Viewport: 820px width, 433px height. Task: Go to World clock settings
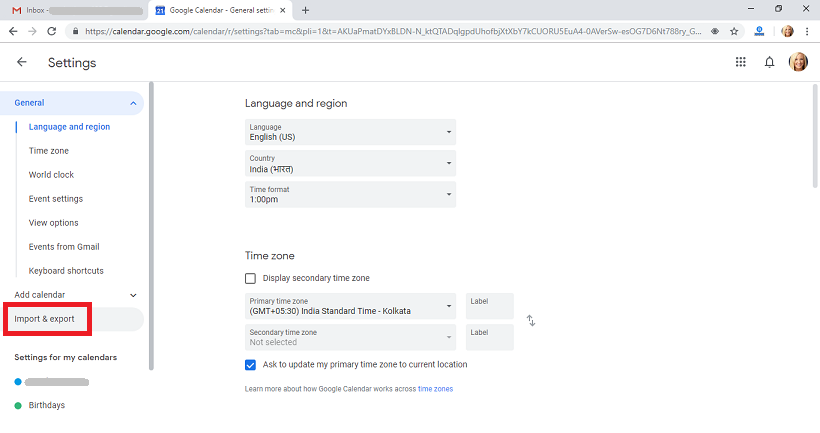[51, 175]
